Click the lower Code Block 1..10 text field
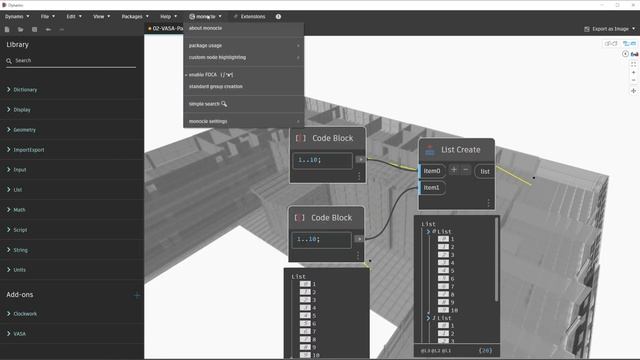Image resolution: width=640 pixels, height=360 pixels. [322, 240]
